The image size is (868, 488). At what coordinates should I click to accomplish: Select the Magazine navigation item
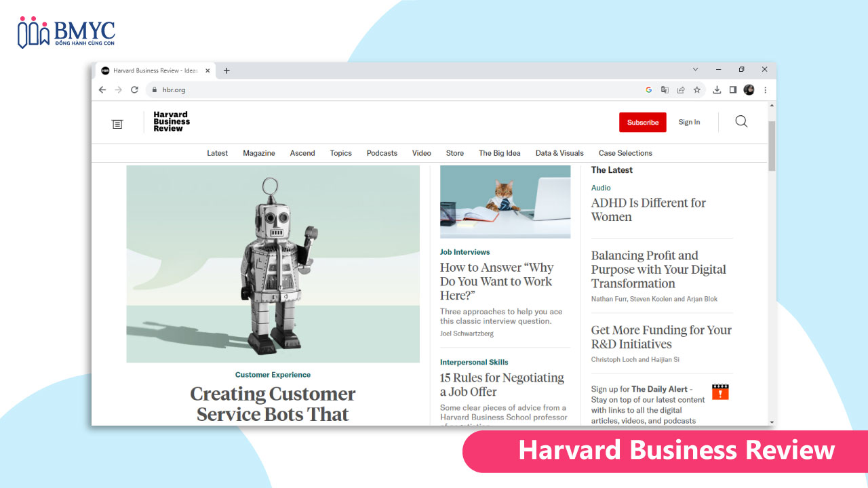click(x=258, y=153)
